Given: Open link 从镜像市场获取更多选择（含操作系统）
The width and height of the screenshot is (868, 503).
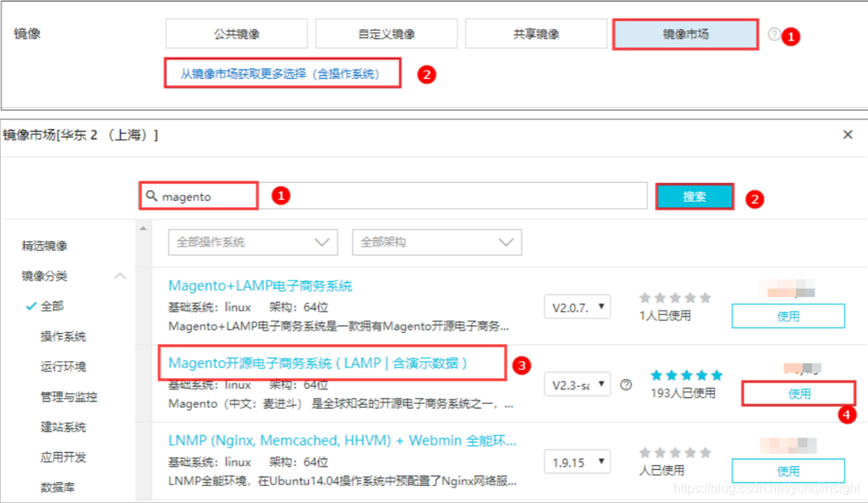Looking at the screenshot, I should tap(280, 73).
